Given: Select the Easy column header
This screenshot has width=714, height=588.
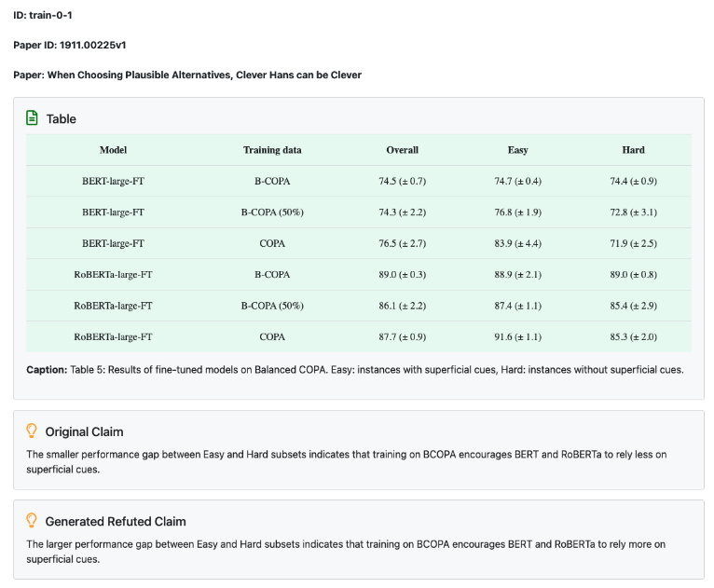Looking at the screenshot, I should 518,150.
